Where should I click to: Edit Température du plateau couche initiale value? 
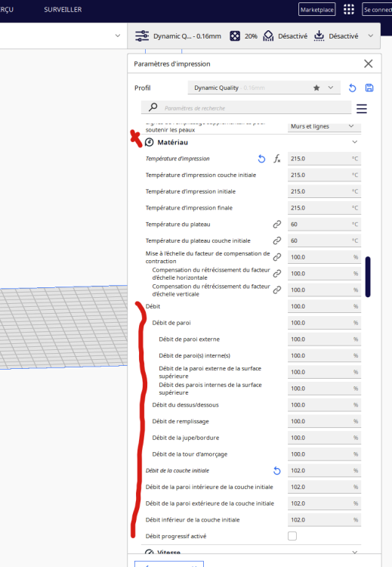[324, 240]
